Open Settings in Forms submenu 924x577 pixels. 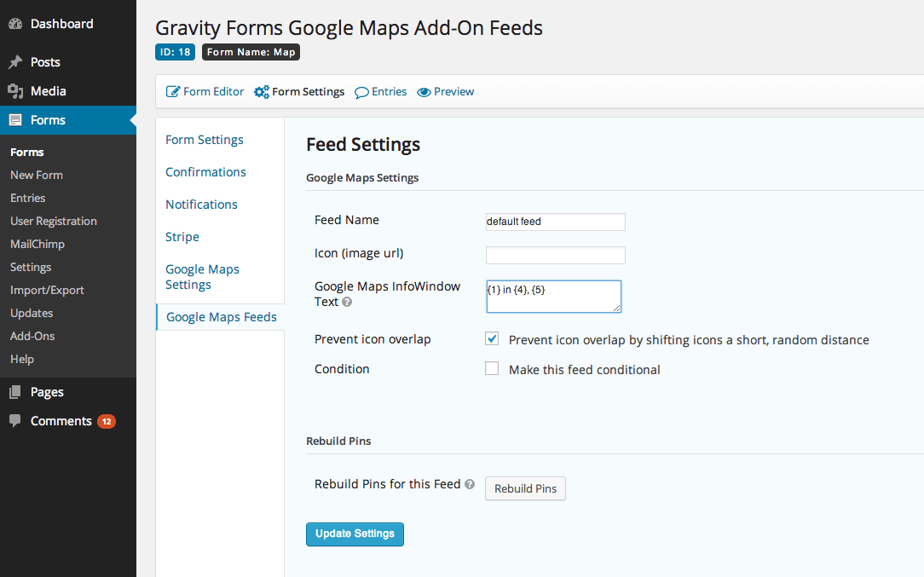(31, 267)
